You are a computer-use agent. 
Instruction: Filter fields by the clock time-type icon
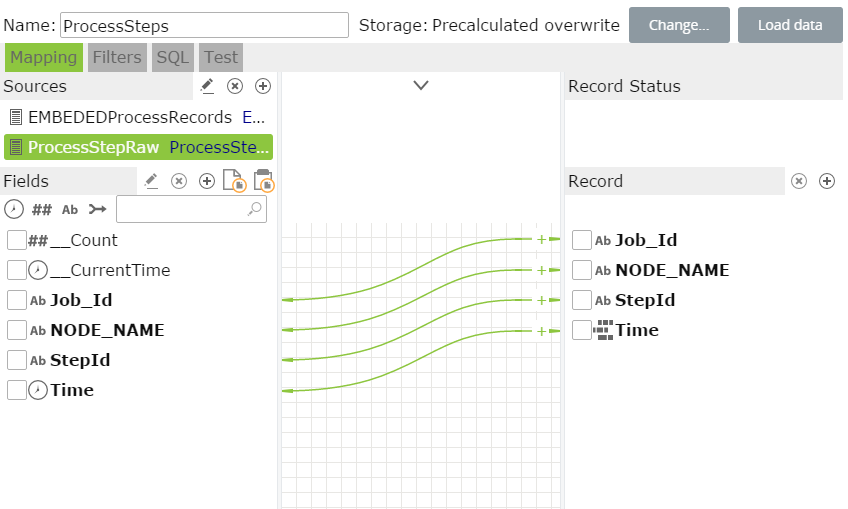click(x=14, y=209)
